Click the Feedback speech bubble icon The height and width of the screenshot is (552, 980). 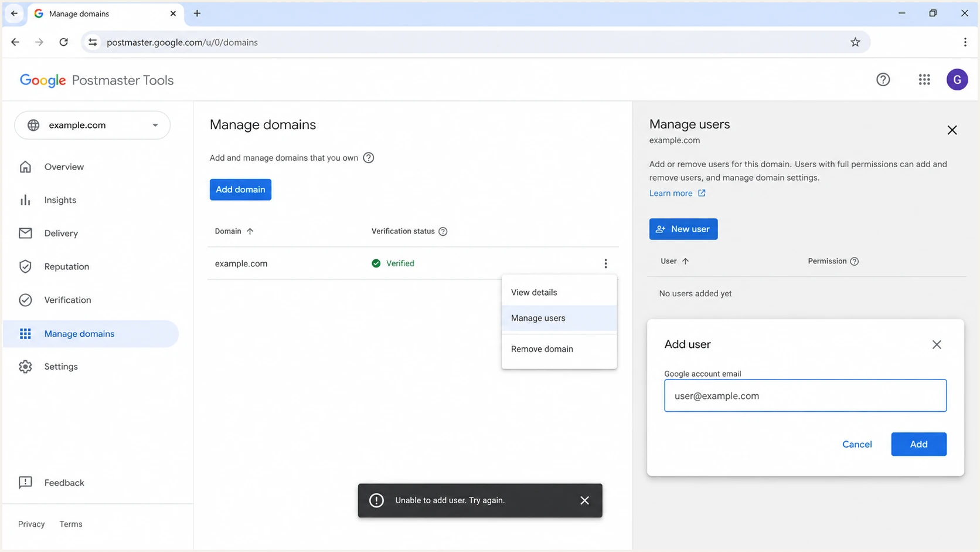pyautogui.click(x=25, y=483)
